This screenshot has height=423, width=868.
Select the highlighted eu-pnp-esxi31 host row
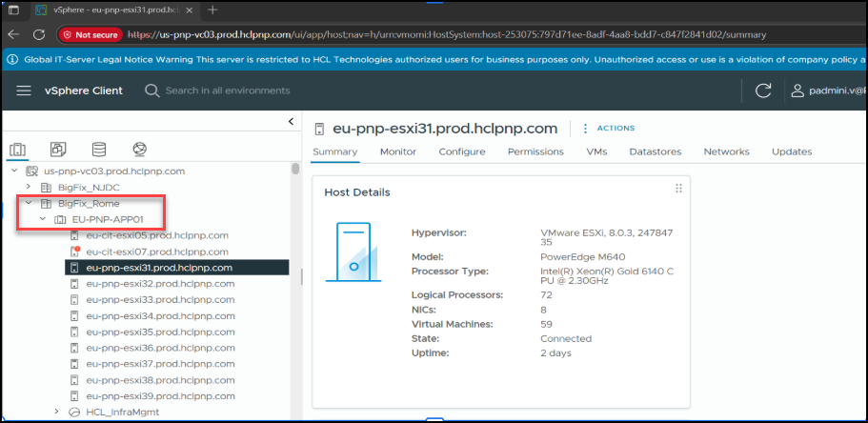[x=177, y=268]
